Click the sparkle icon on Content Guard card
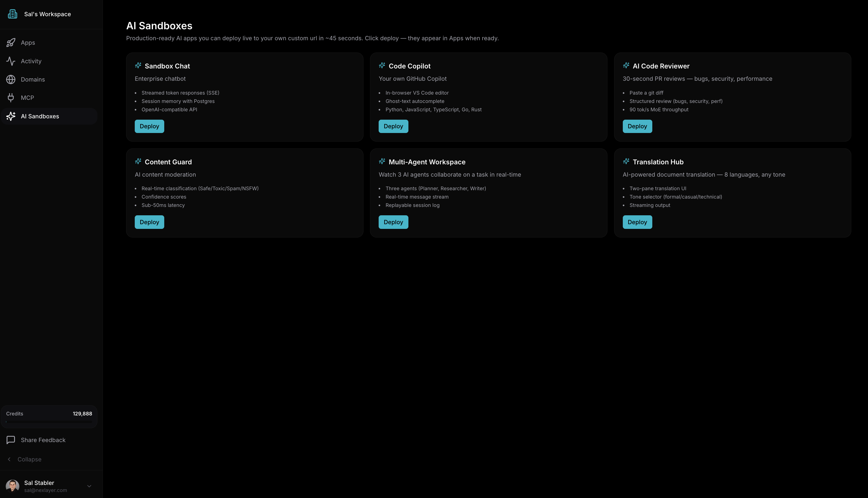The width and height of the screenshot is (868, 498). tap(138, 161)
